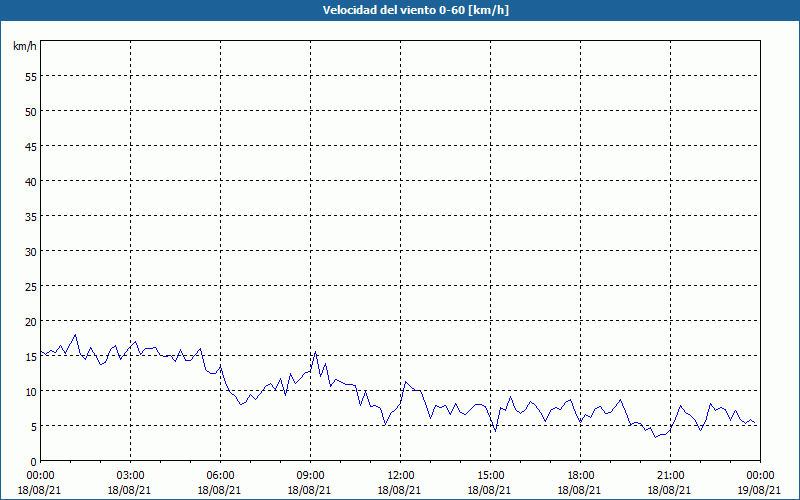Screen dimensions: 800x500
Task: Click the y-axis value 40
Action: point(31,182)
